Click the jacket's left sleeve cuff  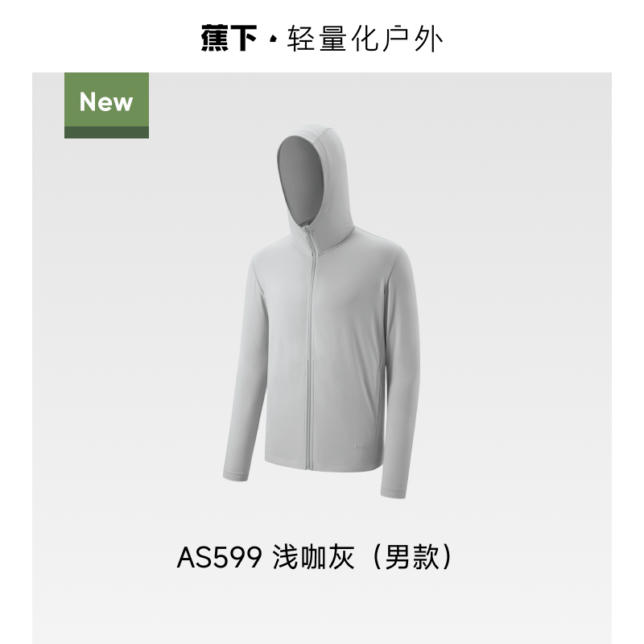pos(236,474)
